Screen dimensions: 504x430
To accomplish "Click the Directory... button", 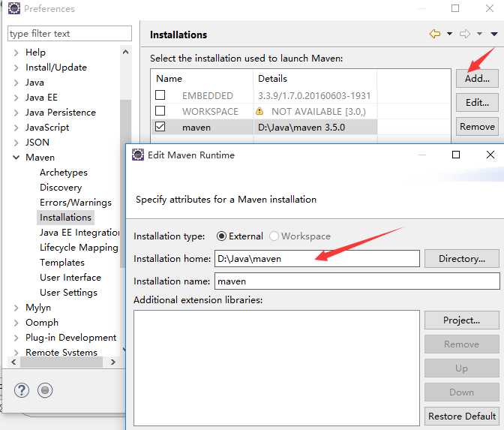I will pos(461,259).
